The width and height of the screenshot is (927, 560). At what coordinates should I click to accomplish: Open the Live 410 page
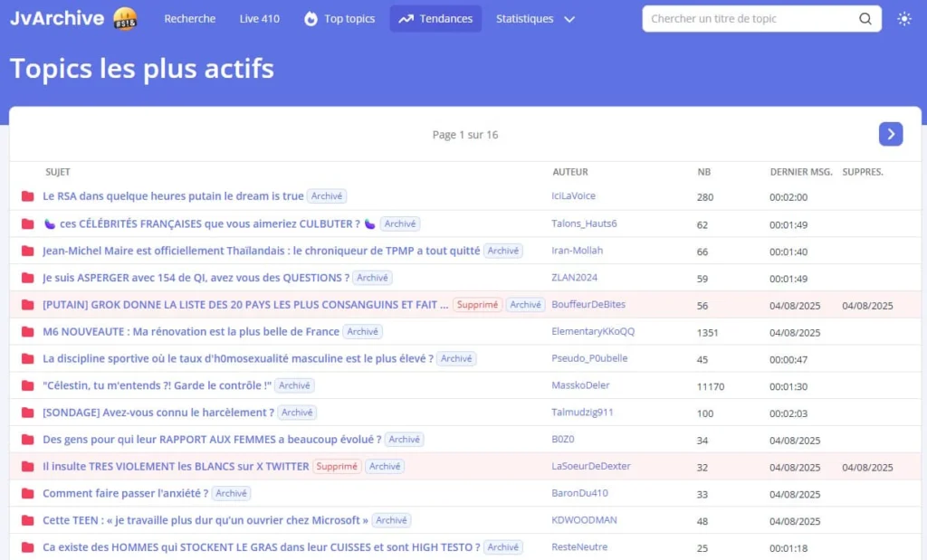tap(259, 19)
